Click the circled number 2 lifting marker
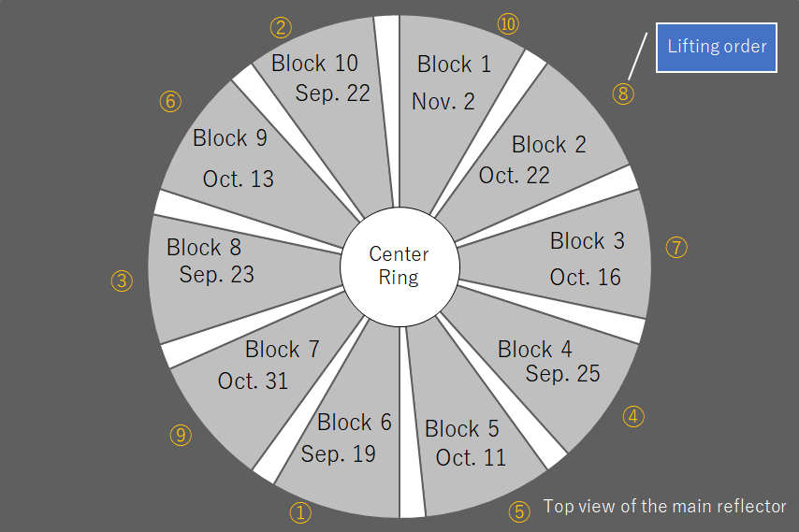Image resolution: width=799 pixels, height=532 pixels. click(281, 27)
